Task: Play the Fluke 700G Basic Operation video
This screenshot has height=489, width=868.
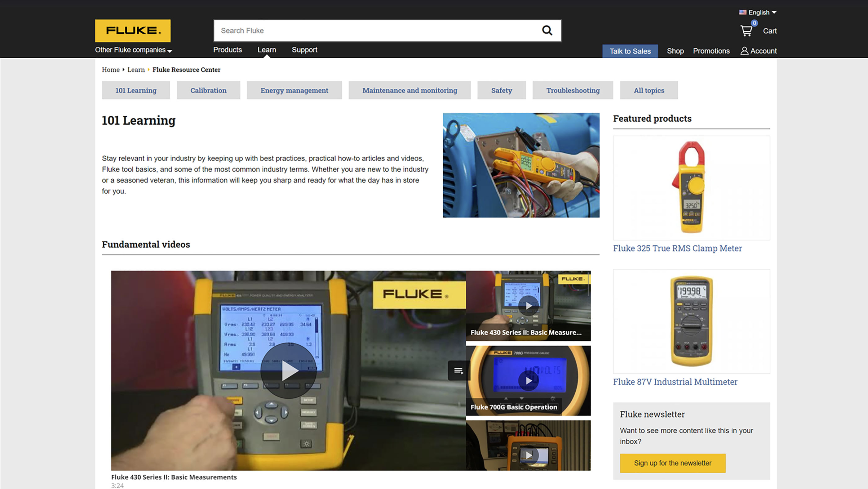Action: coord(528,380)
